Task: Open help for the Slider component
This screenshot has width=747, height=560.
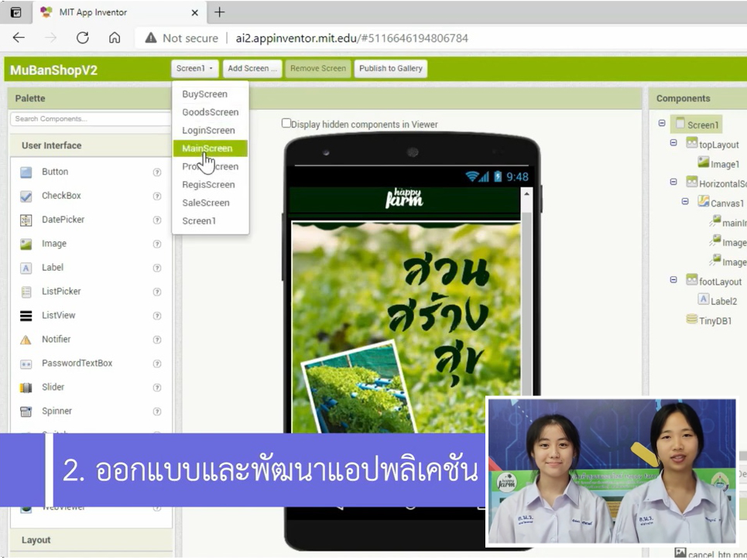Action: pos(156,388)
